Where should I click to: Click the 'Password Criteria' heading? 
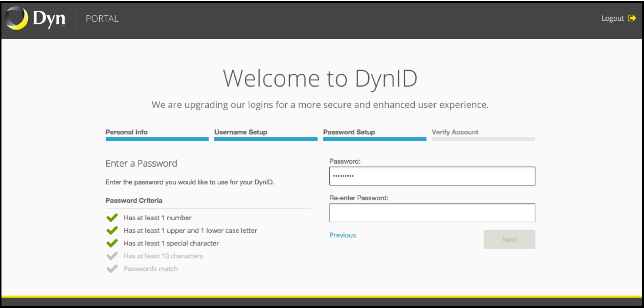134,200
